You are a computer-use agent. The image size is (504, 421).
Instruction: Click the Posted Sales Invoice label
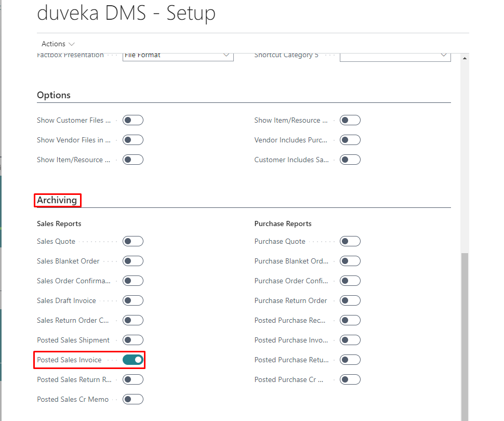(x=69, y=360)
